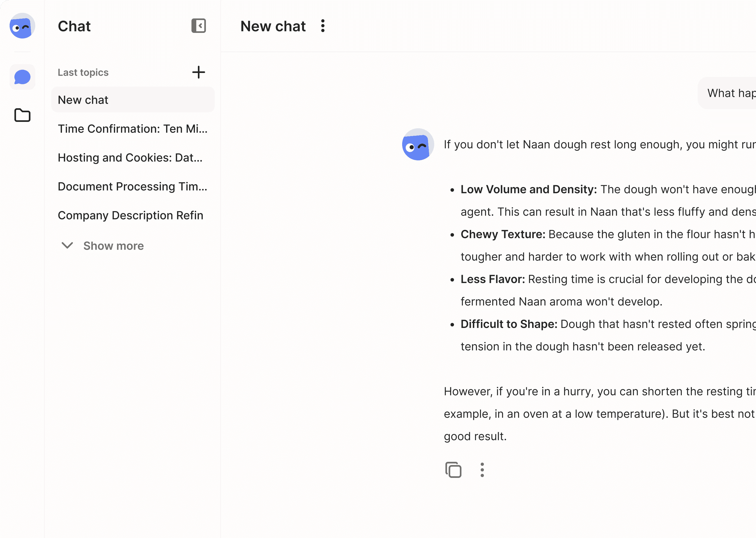Click the bold Chewy Texture text
756x538 pixels.
click(x=502, y=234)
